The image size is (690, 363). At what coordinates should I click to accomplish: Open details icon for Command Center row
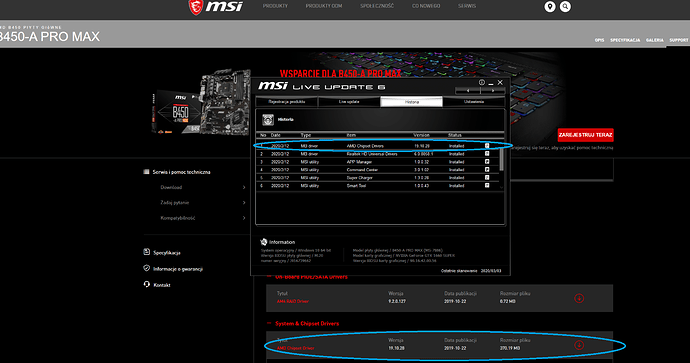click(487, 169)
